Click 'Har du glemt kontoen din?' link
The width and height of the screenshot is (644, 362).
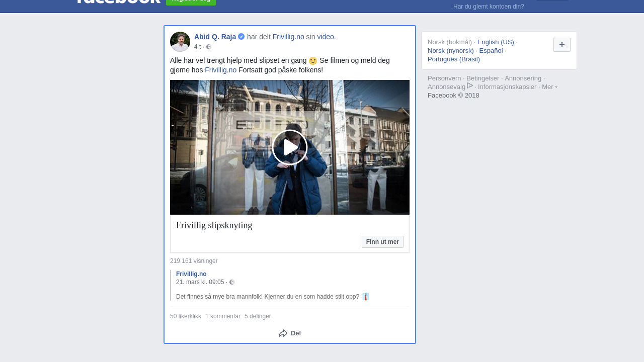pyautogui.click(x=489, y=7)
